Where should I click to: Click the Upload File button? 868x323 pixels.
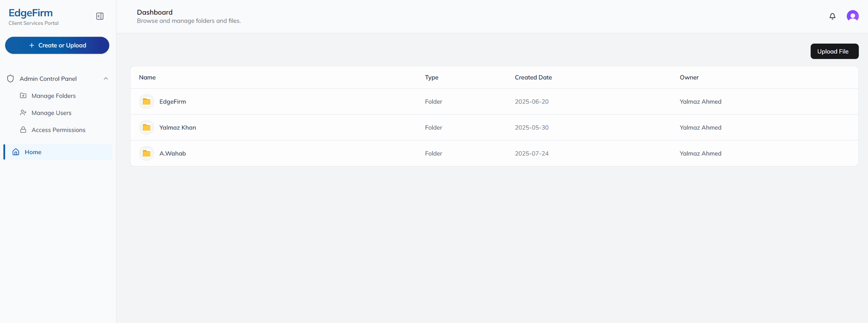[x=835, y=51]
